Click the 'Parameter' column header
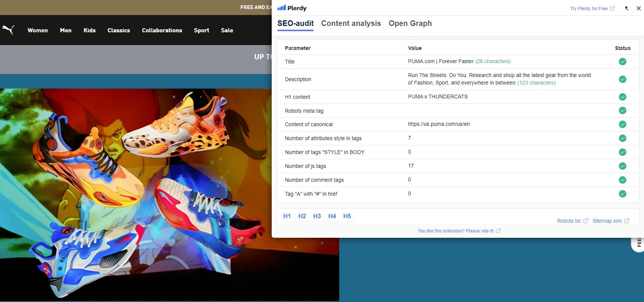The image size is (644, 302). pyautogui.click(x=298, y=48)
